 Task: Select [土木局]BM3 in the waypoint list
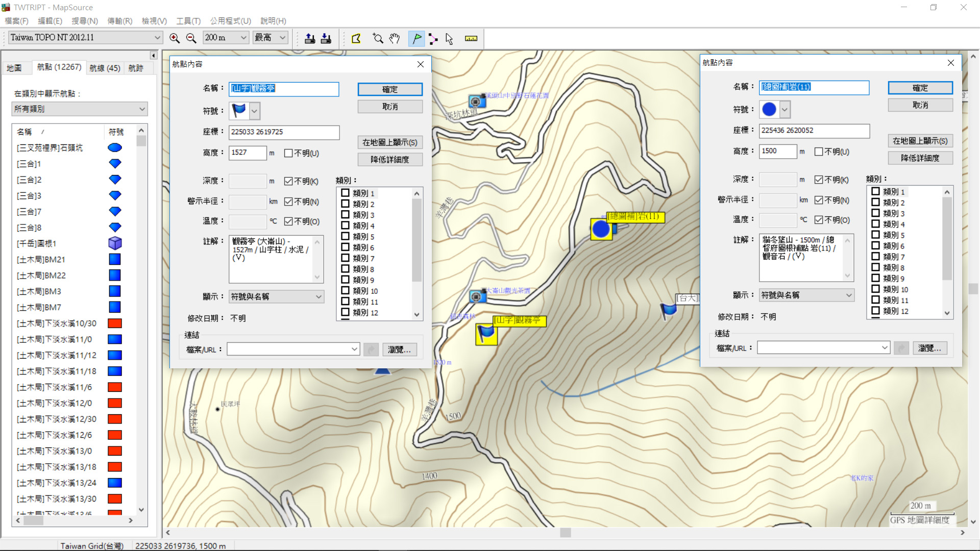39,291
